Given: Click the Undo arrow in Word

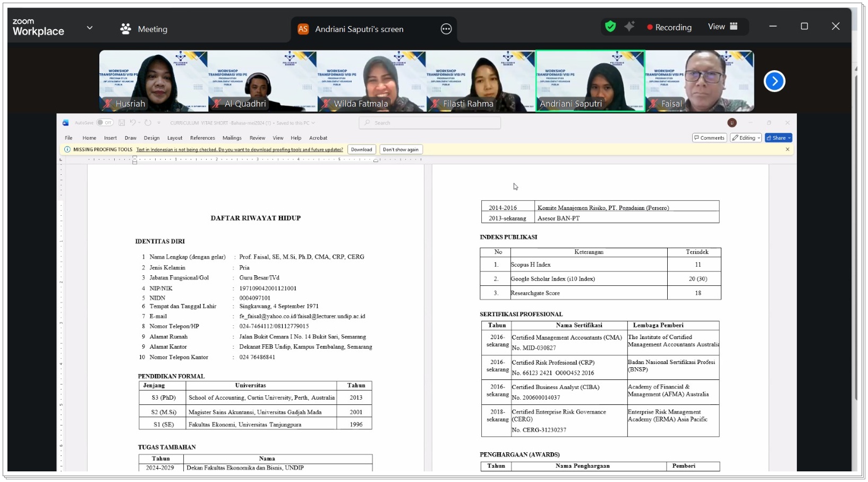Looking at the screenshot, I should [133, 123].
